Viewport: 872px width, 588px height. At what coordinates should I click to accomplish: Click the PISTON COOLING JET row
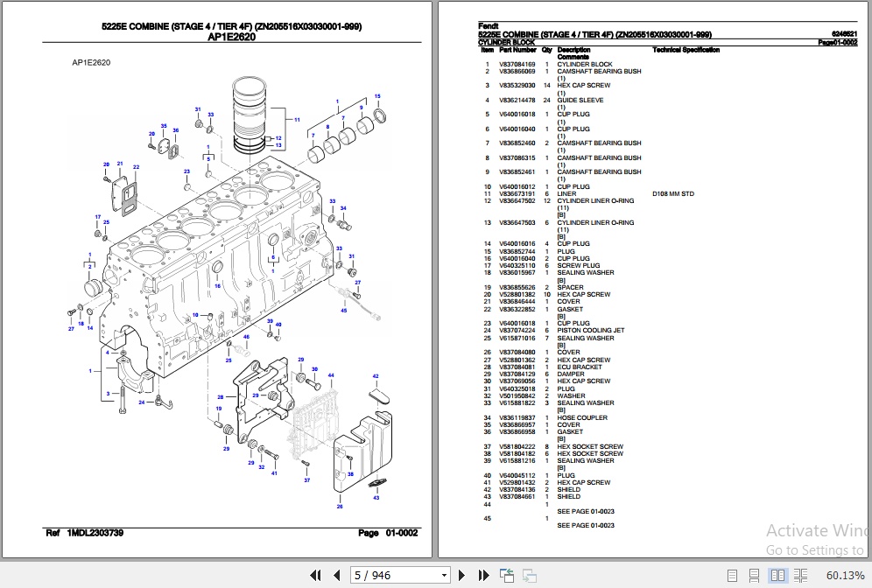tap(591, 330)
